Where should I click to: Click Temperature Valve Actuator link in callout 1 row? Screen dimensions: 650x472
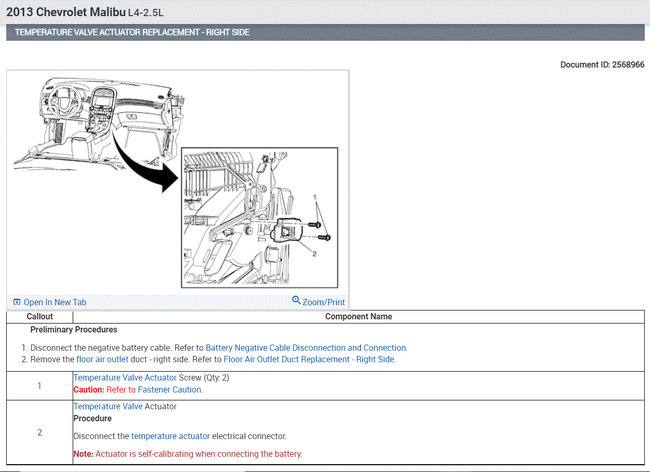pos(124,378)
